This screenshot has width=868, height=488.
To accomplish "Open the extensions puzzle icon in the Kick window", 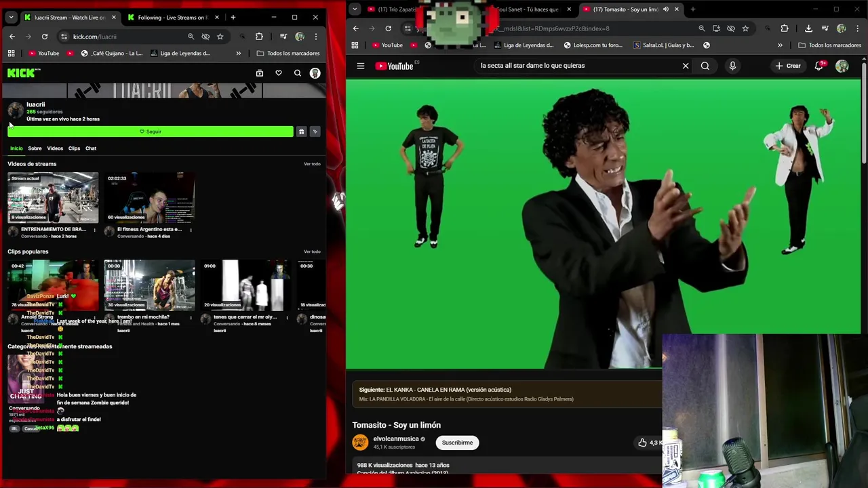I will 259,37.
